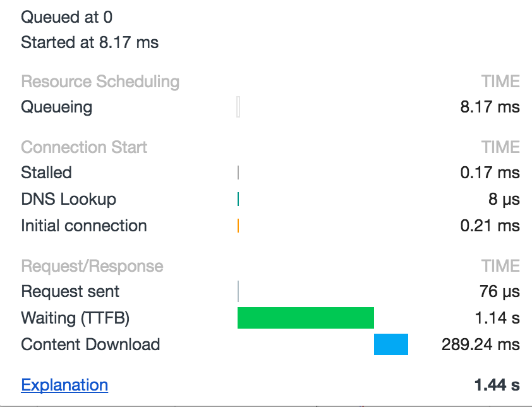Click the 1.14 s TTFB value
The image size is (532, 407).
click(x=498, y=318)
